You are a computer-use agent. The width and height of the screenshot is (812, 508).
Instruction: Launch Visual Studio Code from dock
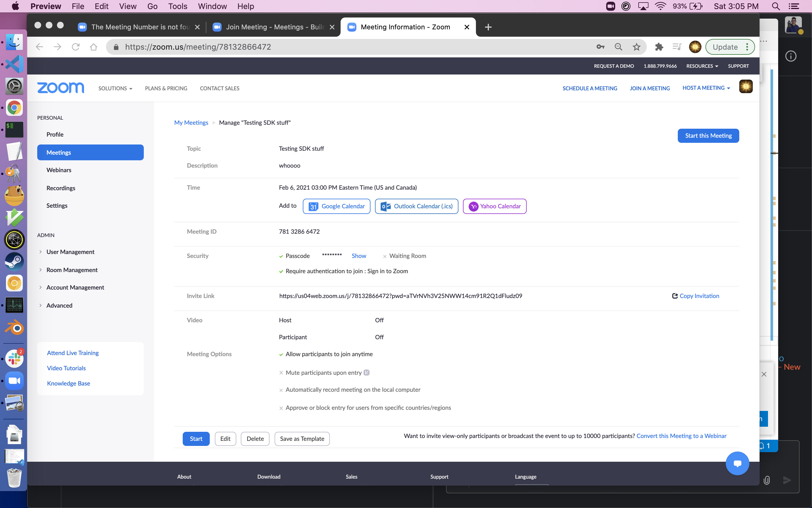pyautogui.click(x=14, y=64)
